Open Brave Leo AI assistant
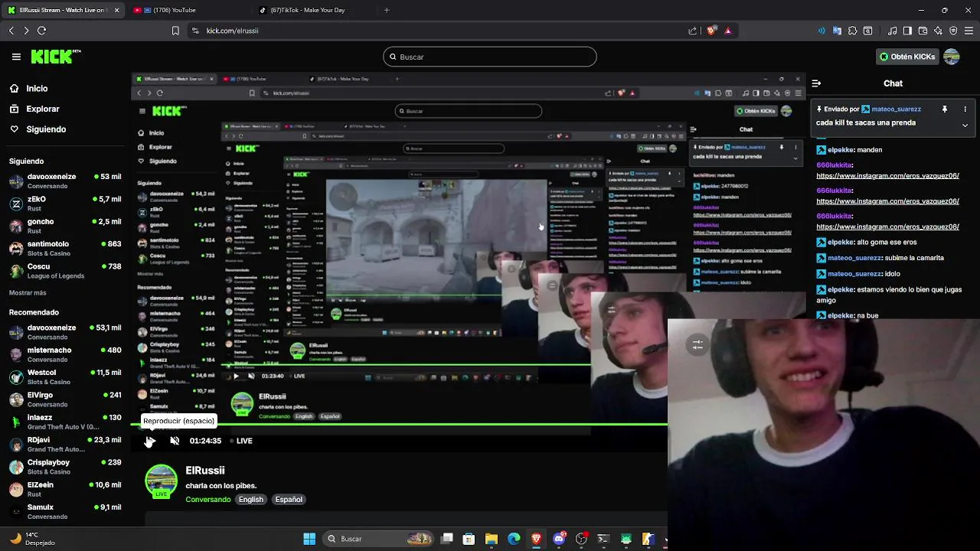 tap(938, 31)
